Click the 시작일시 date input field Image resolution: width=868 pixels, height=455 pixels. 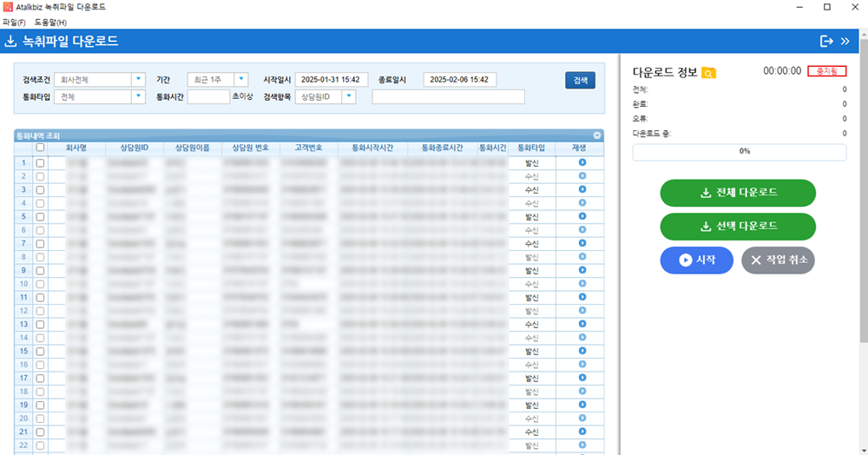point(332,80)
